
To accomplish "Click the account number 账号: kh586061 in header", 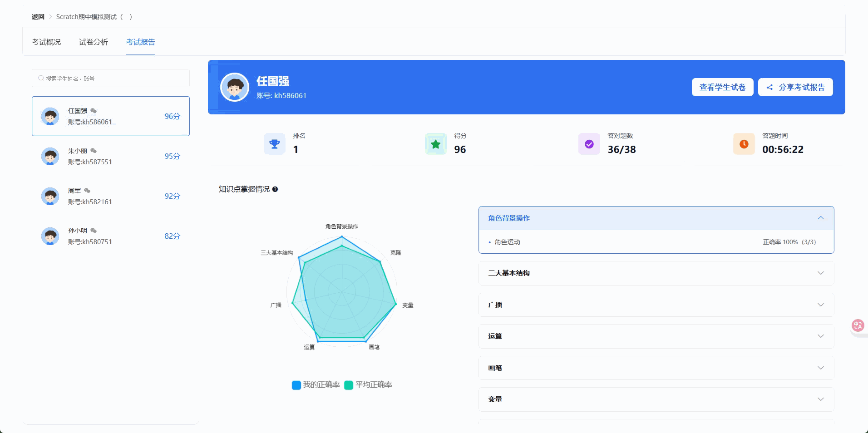I will click(x=281, y=95).
